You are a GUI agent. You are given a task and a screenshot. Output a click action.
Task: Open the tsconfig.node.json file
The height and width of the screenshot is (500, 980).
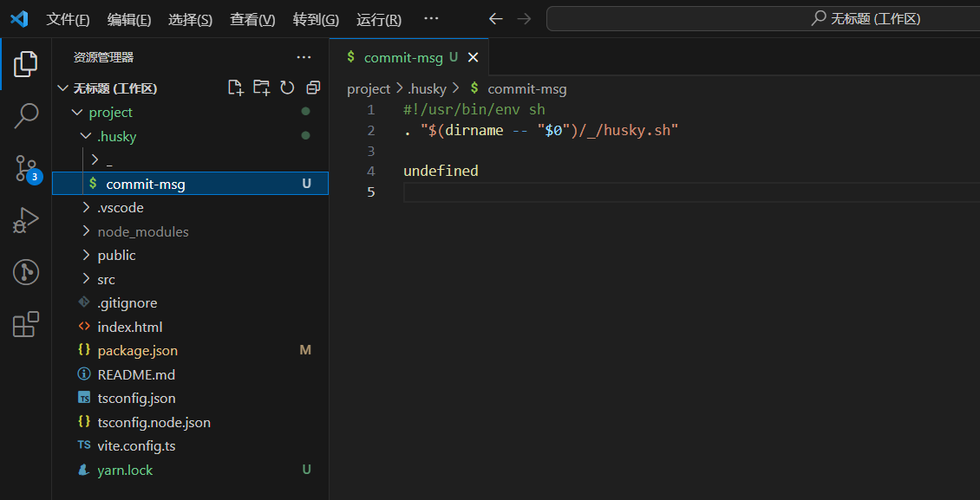(x=190, y=423)
